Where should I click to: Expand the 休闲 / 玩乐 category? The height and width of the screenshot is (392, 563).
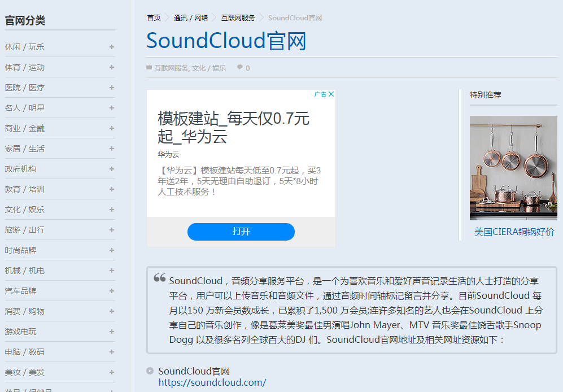tap(112, 47)
